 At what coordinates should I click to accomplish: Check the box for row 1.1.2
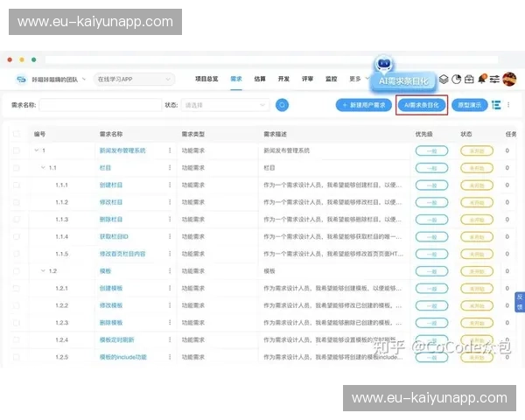17,202
